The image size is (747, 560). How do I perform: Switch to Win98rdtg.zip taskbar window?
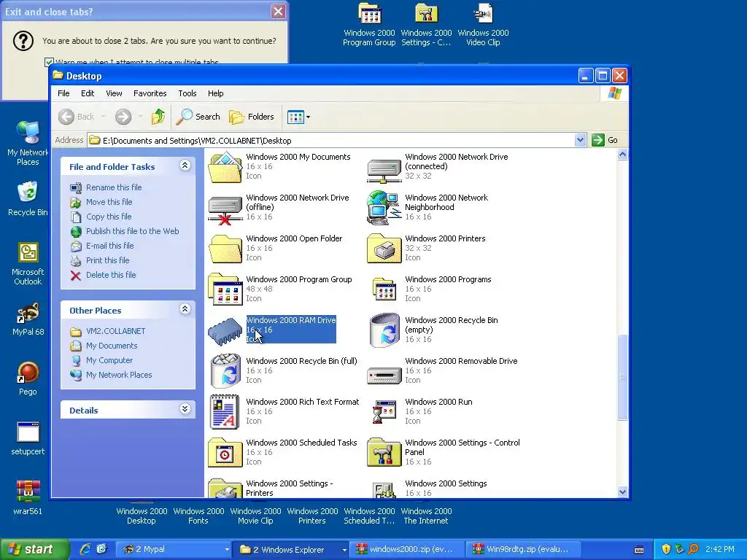click(523, 550)
